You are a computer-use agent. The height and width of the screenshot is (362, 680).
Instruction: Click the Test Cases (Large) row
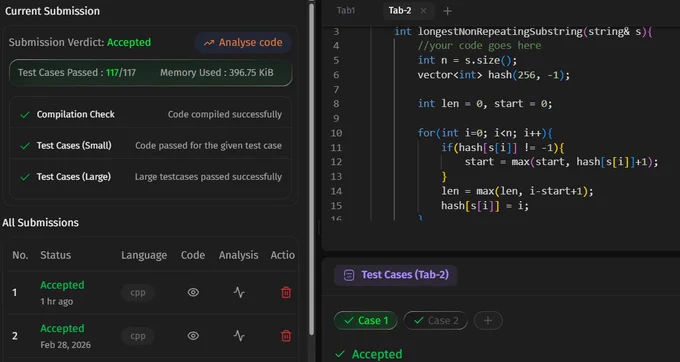(x=150, y=177)
